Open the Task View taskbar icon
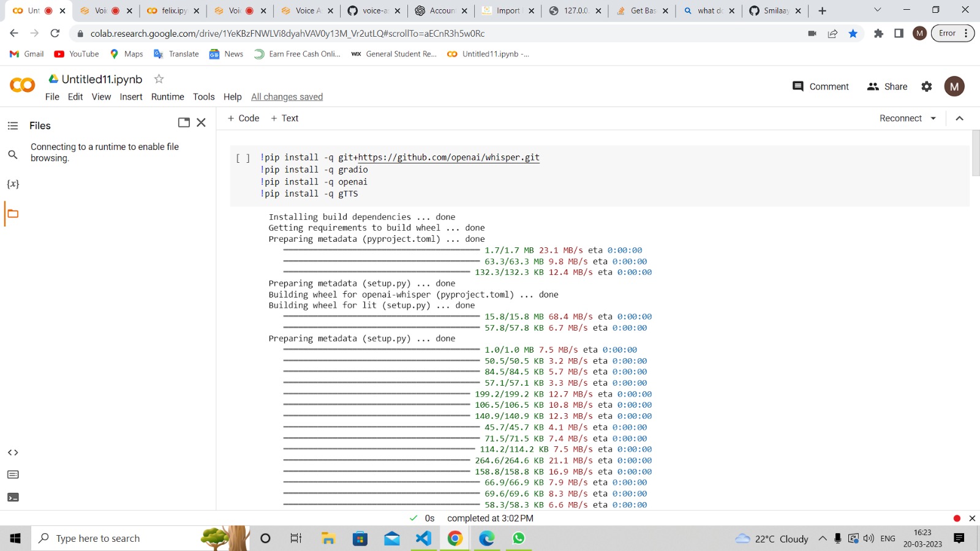 click(x=296, y=538)
